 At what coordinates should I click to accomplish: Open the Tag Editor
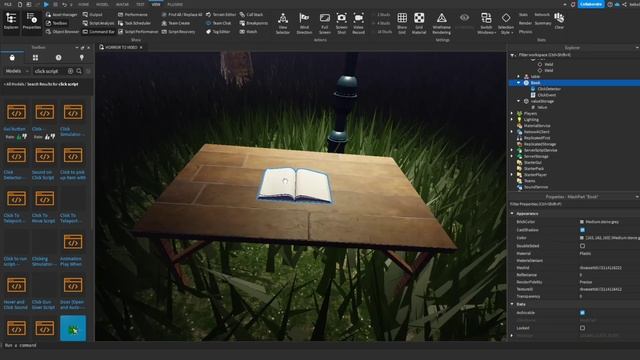(x=218, y=31)
